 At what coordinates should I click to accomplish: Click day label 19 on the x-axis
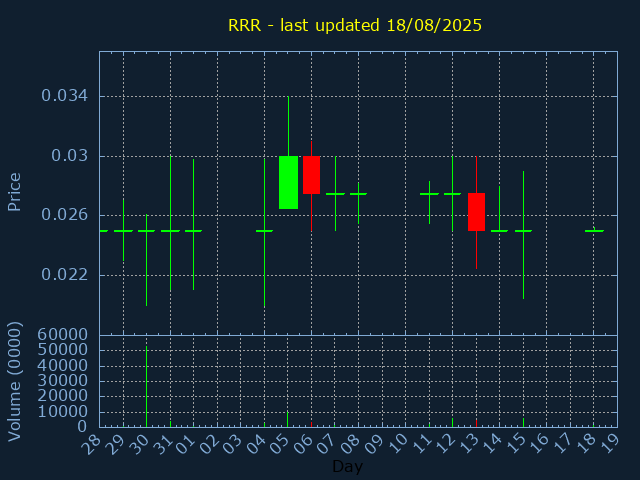609,444
